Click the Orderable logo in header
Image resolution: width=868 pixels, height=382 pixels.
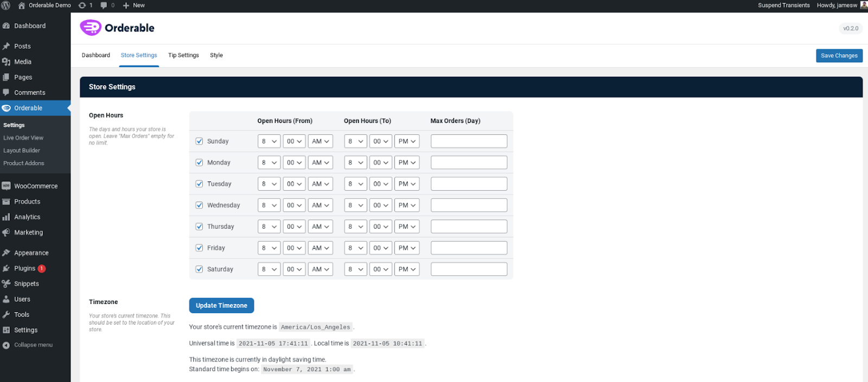(117, 28)
